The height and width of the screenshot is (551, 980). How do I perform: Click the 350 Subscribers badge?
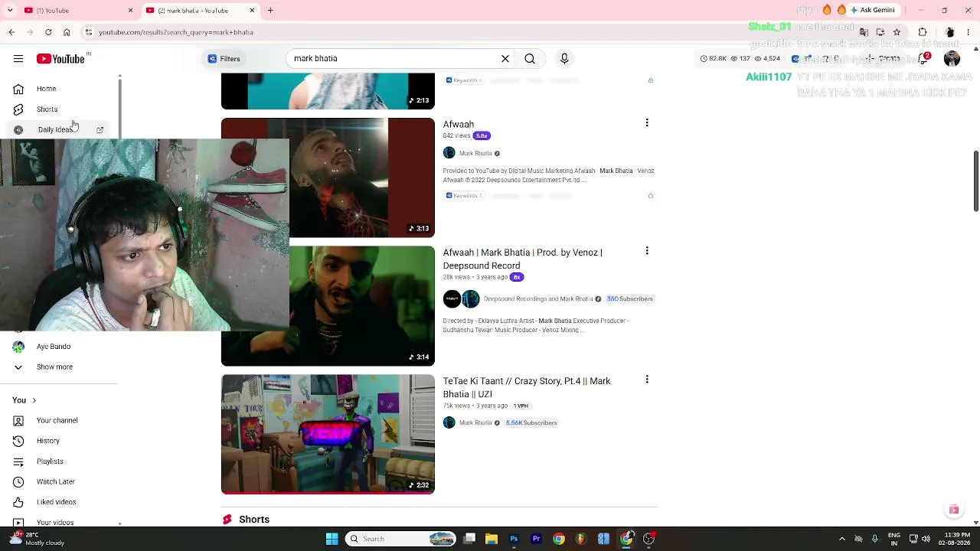pyautogui.click(x=629, y=298)
